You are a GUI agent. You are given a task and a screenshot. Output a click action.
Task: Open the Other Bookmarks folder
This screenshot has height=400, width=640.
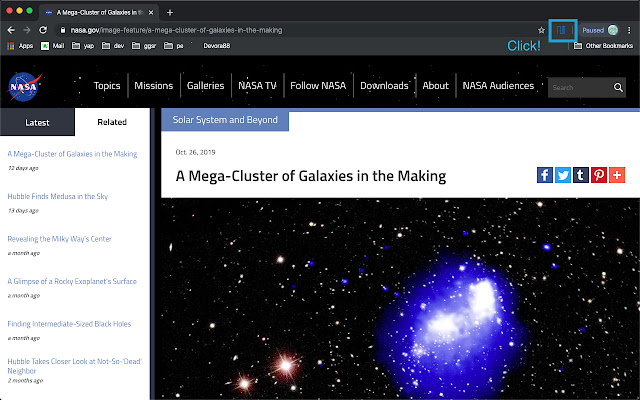(x=603, y=46)
